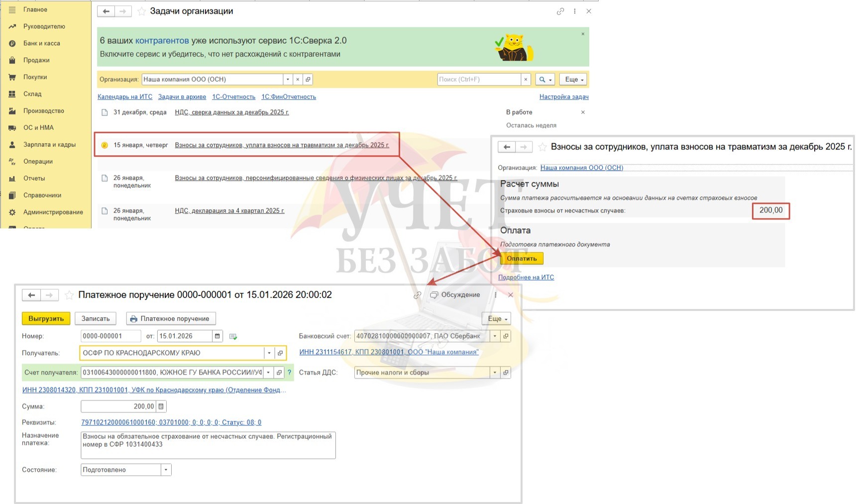The width and height of the screenshot is (857, 504).
Task: Dismiss the 1С:Сверка 2.0 banner
Action: [x=583, y=34]
